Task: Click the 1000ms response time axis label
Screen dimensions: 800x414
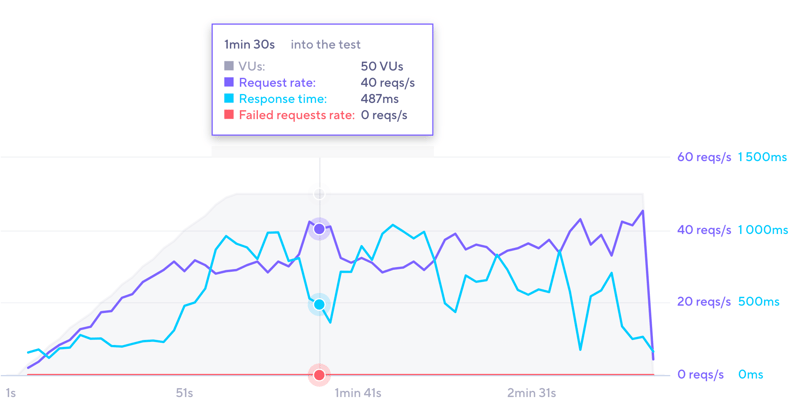Action: point(763,230)
